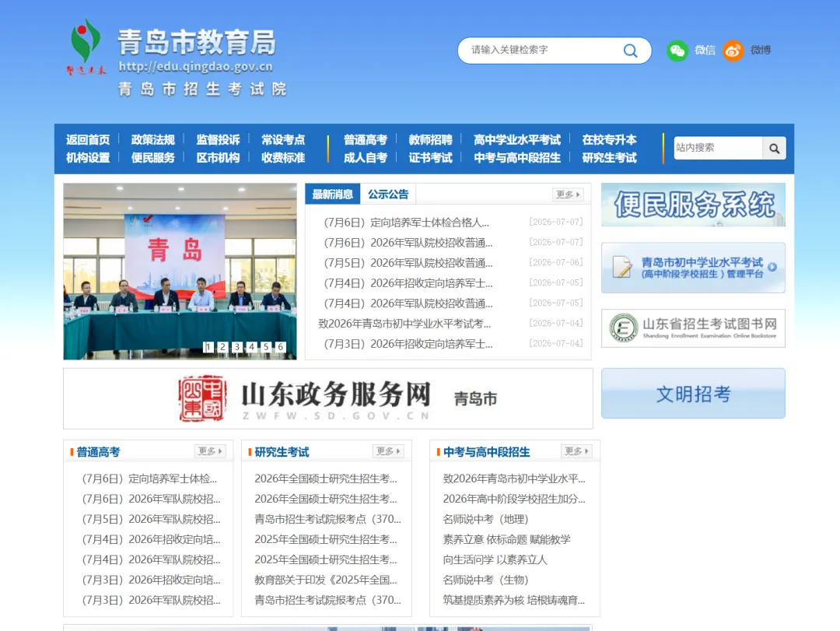Open the 教师招聘 menu item

click(430, 140)
